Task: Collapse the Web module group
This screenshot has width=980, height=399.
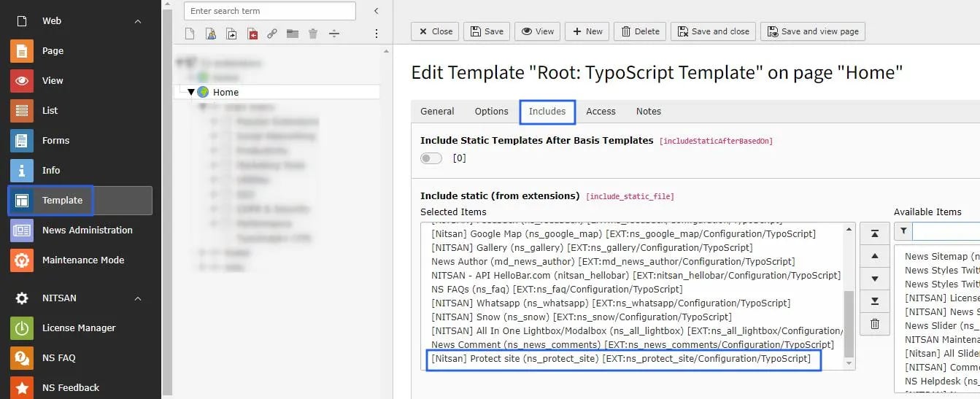Action: (137, 21)
